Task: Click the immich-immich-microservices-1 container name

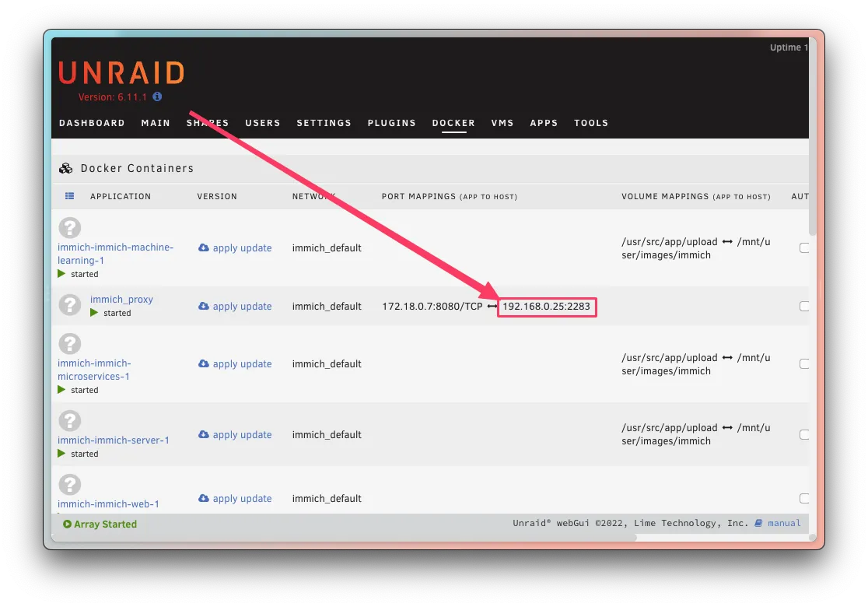Action: 94,369
